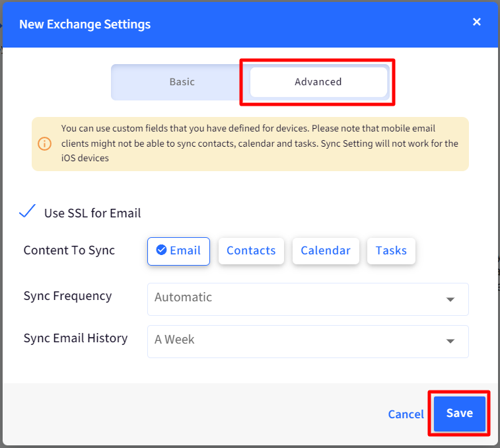Switch to the Basic tab
500x448 pixels.
point(182,82)
